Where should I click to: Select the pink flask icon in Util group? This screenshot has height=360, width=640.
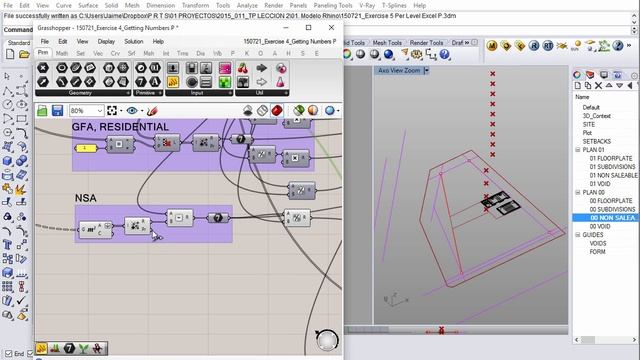tap(280, 82)
